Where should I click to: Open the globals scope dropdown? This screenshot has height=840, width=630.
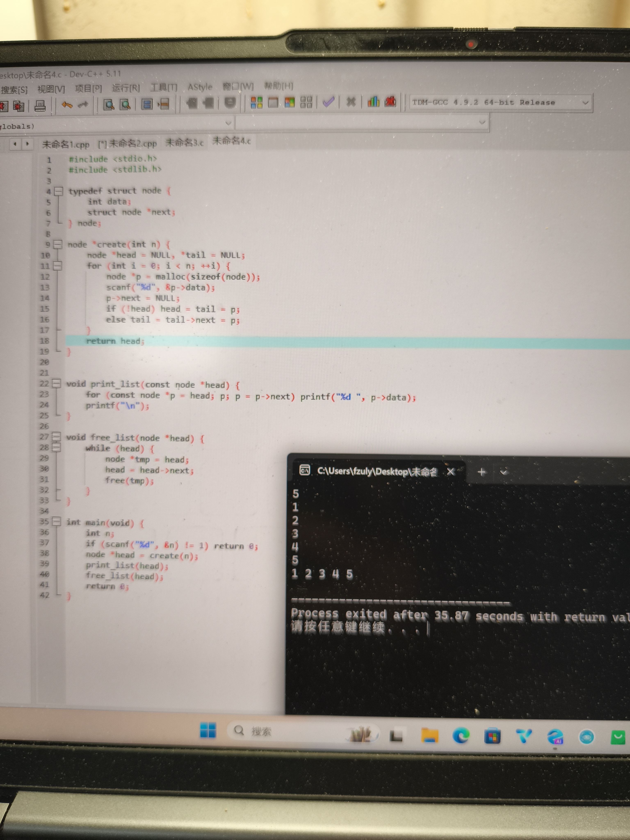(x=228, y=123)
